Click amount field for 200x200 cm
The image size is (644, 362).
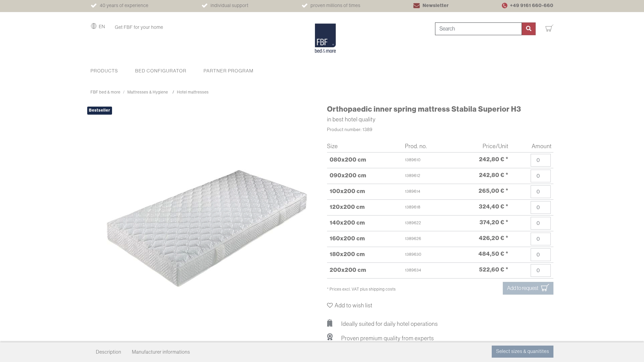[541, 270]
